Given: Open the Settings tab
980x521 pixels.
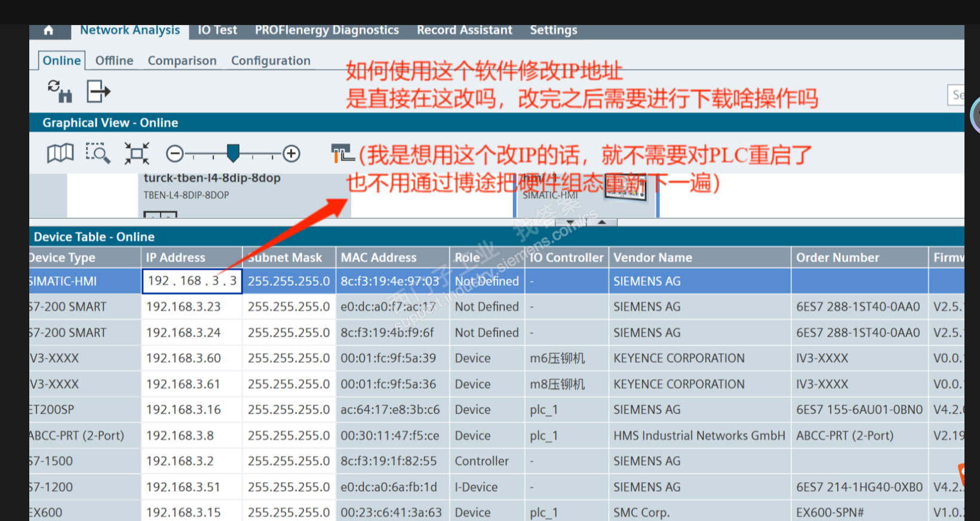Looking at the screenshot, I should click(554, 30).
